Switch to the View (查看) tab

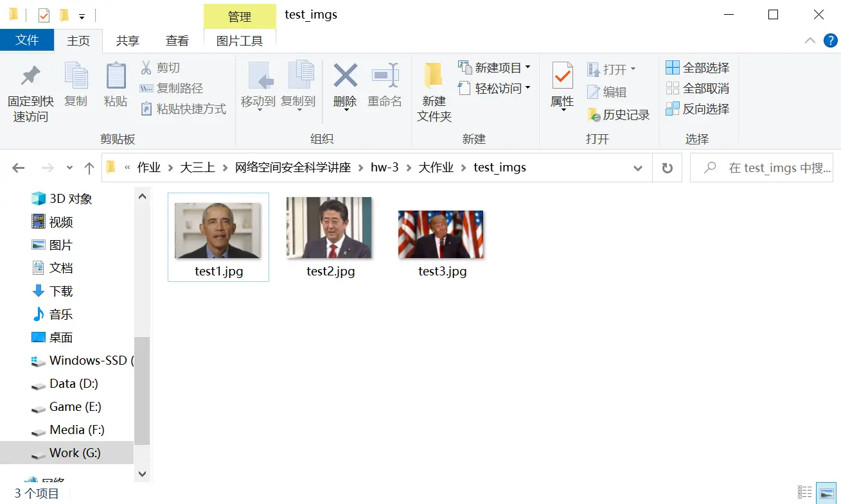click(177, 40)
